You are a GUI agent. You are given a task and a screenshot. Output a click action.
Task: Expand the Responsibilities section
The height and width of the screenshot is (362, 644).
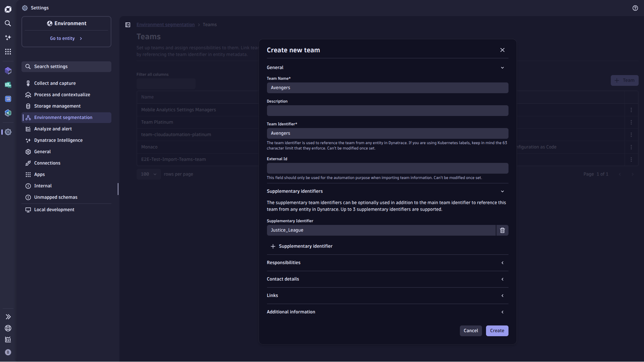pyautogui.click(x=502, y=263)
